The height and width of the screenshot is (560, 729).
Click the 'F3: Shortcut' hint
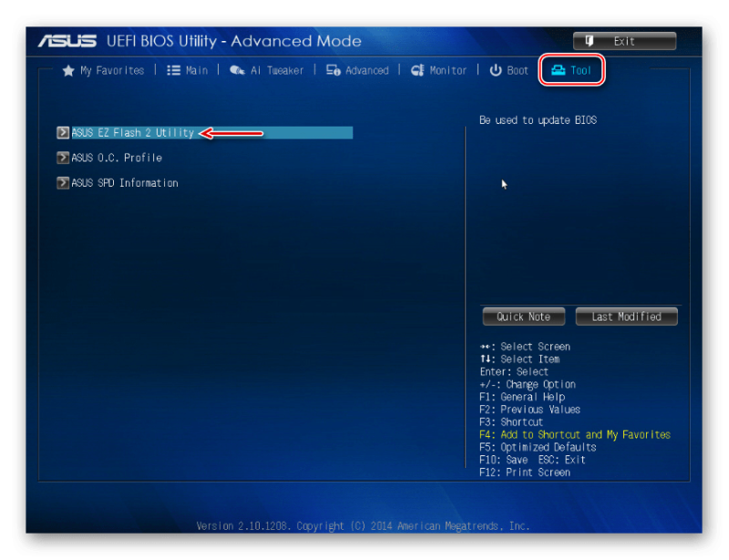pos(511,422)
